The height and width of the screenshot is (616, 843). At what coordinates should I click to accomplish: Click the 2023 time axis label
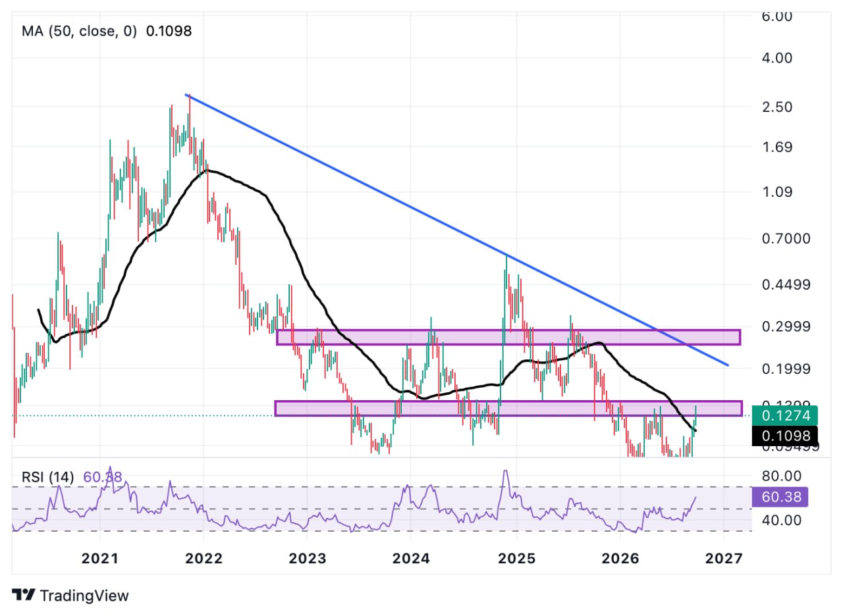pyautogui.click(x=307, y=559)
